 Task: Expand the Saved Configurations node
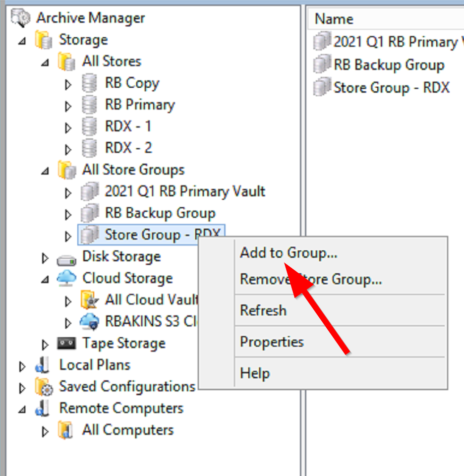click(x=22, y=388)
